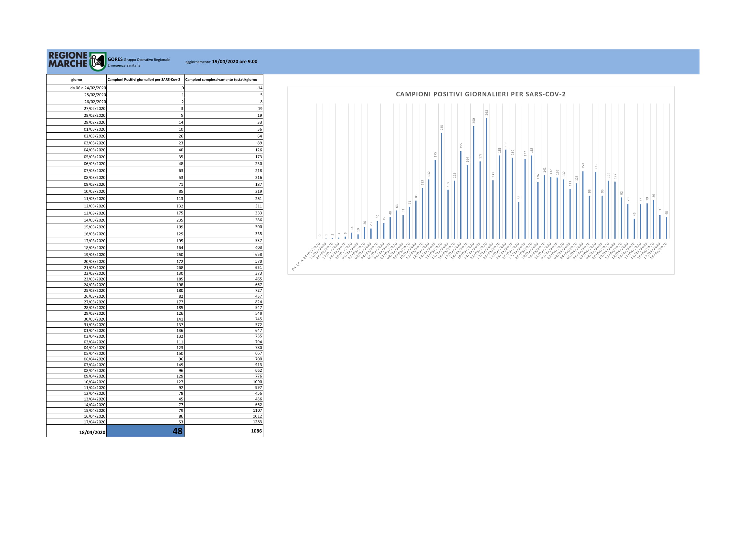Click positives value 268 in the 21/03/2020 row

145,268
